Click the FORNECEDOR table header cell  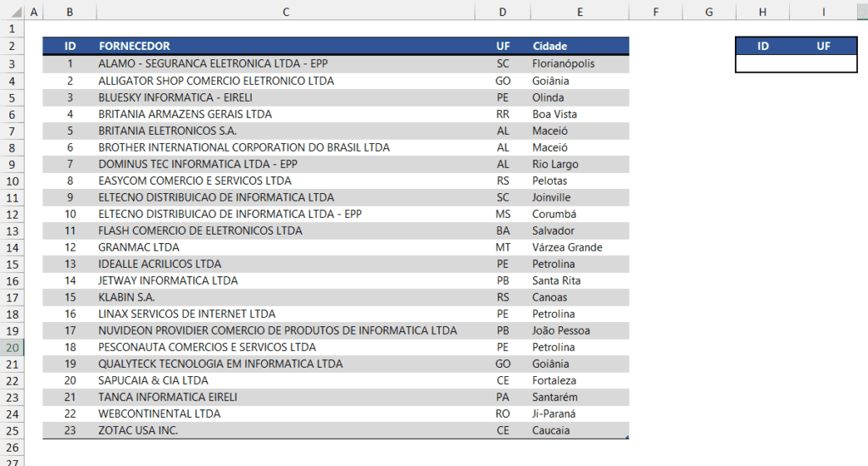286,46
